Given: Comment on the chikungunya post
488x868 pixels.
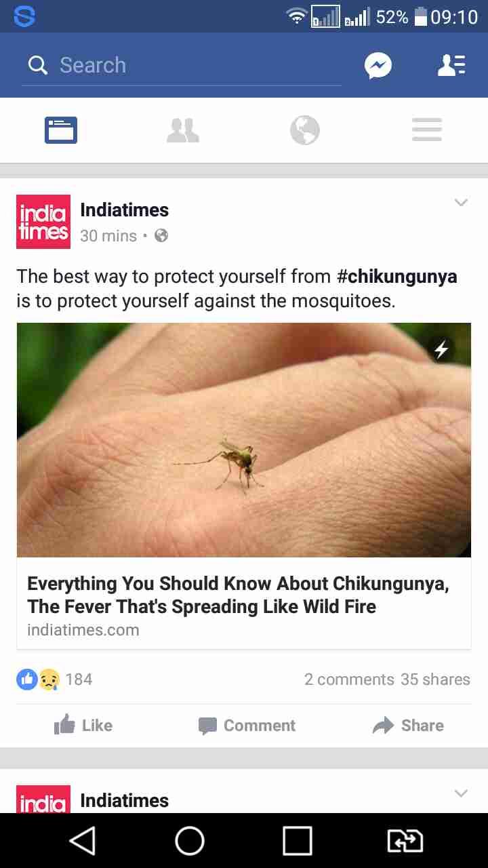Looking at the screenshot, I should (247, 726).
